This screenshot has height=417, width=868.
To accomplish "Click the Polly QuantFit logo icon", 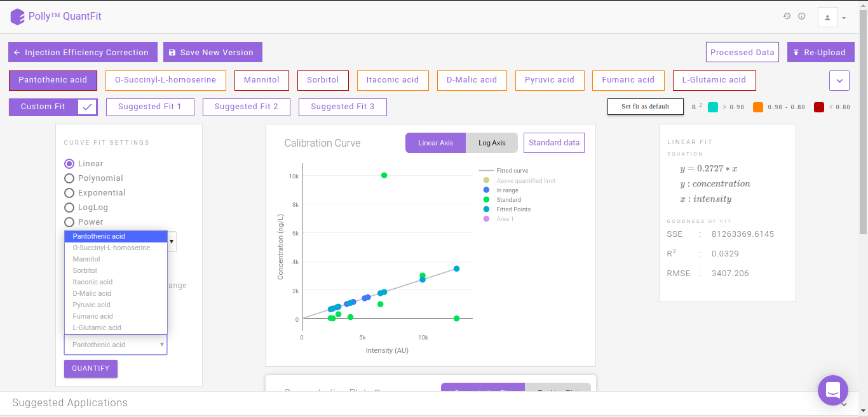I will pos(18,17).
